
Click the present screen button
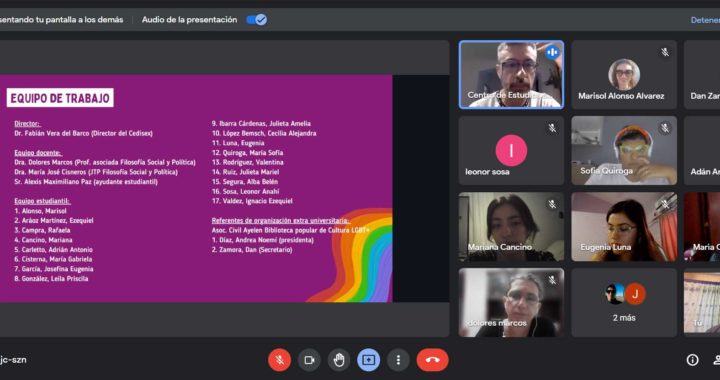(x=368, y=360)
